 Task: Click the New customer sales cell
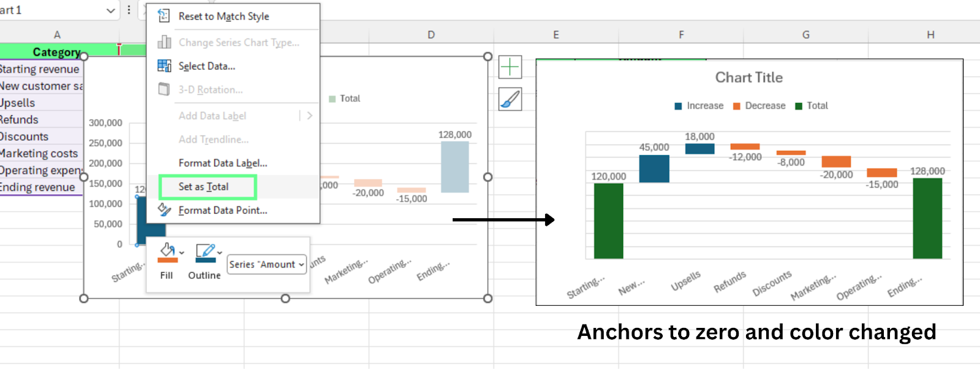(x=41, y=86)
